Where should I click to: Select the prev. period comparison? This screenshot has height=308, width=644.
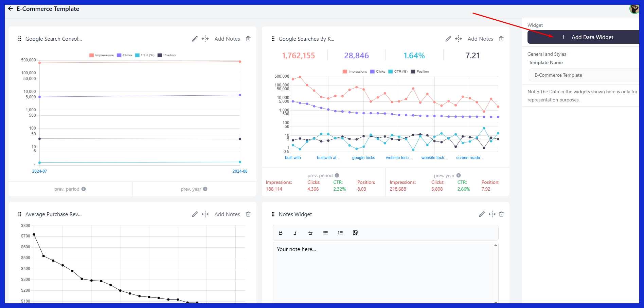pos(67,189)
